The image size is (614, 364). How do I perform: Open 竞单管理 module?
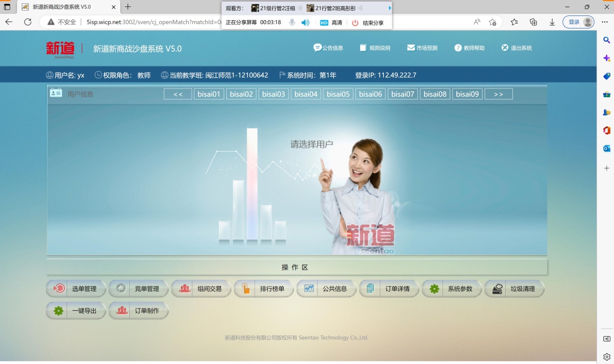(x=139, y=289)
